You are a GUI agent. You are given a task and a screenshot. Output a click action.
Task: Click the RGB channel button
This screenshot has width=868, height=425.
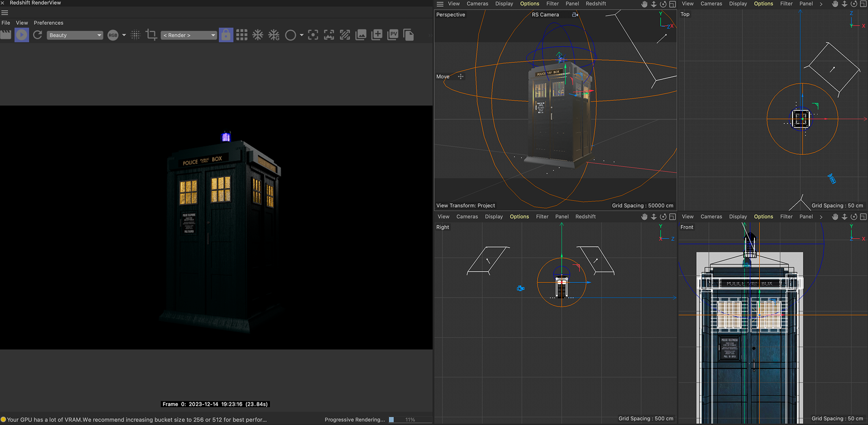pyautogui.click(x=113, y=35)
